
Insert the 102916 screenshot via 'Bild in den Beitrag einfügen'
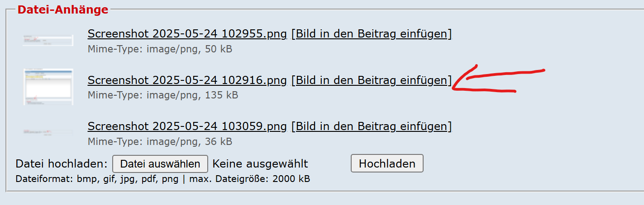point(371,80)
